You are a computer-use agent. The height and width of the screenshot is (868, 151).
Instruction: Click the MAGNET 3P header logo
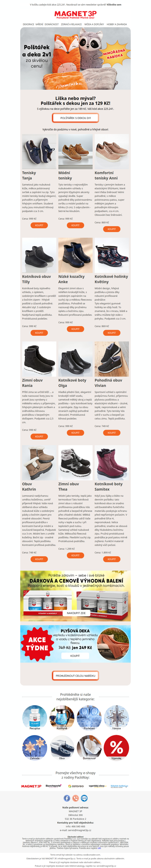click(x=75, y=14)
